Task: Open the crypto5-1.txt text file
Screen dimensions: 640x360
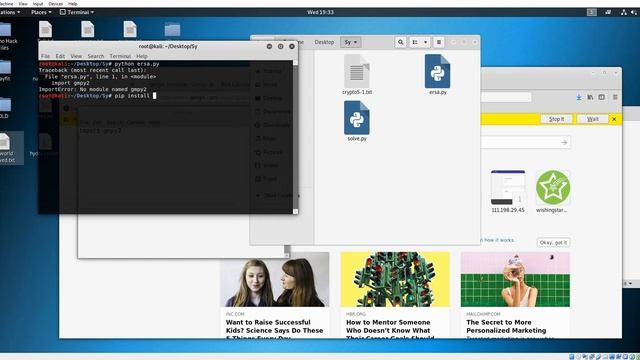Action: 357,75
